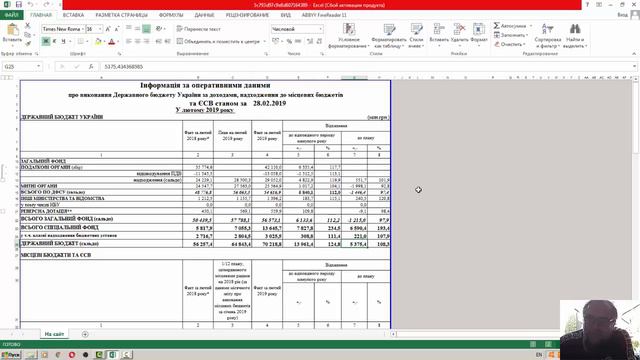Select the На сайт sheet tab
This screenshot has width=640, height=360.
click(x=54, y=334)
